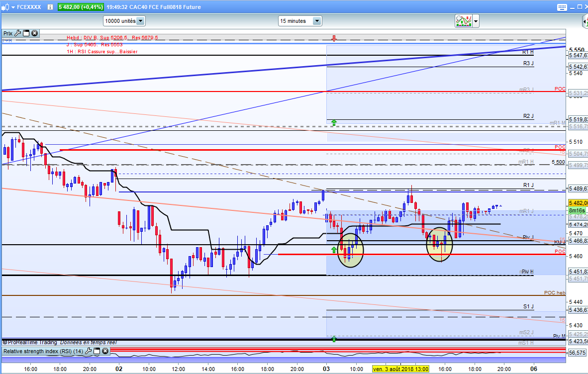
Task: Click the second yellow ellipse near 16:00
Action: [439, 244]
